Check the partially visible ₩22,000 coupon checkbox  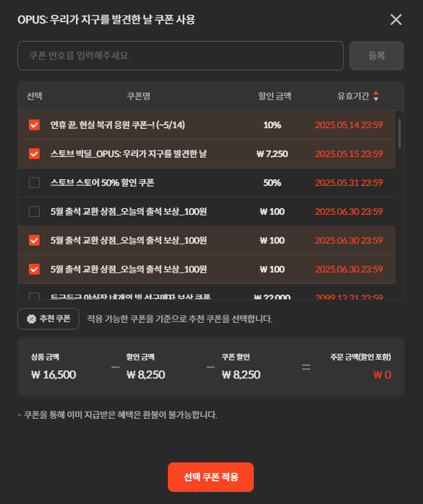[x=34, y=296]
